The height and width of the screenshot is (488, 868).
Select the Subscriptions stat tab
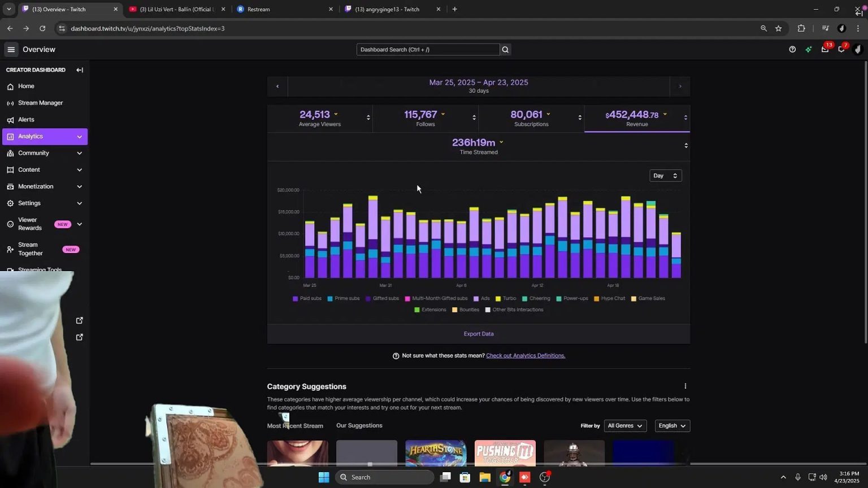tap(531, 118)
